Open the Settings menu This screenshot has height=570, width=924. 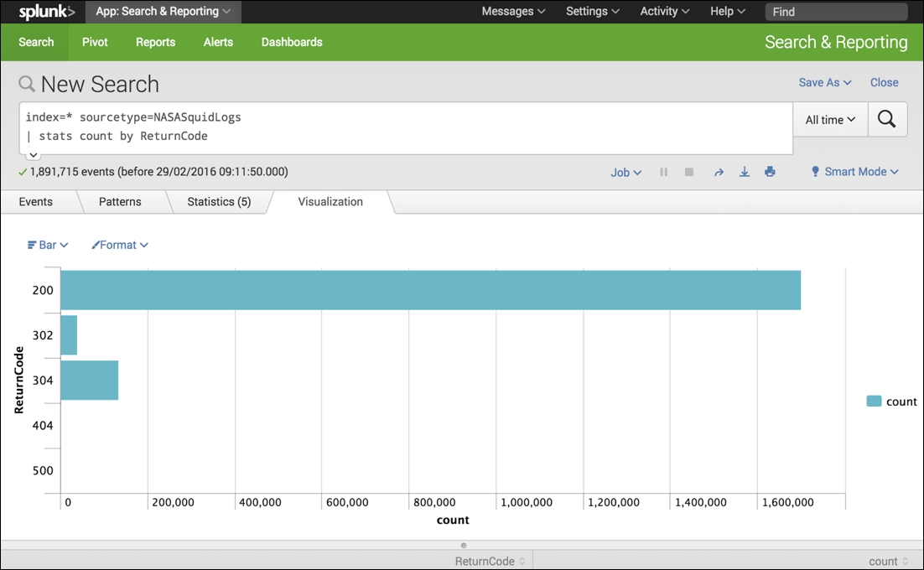click(x=592, y=11)
